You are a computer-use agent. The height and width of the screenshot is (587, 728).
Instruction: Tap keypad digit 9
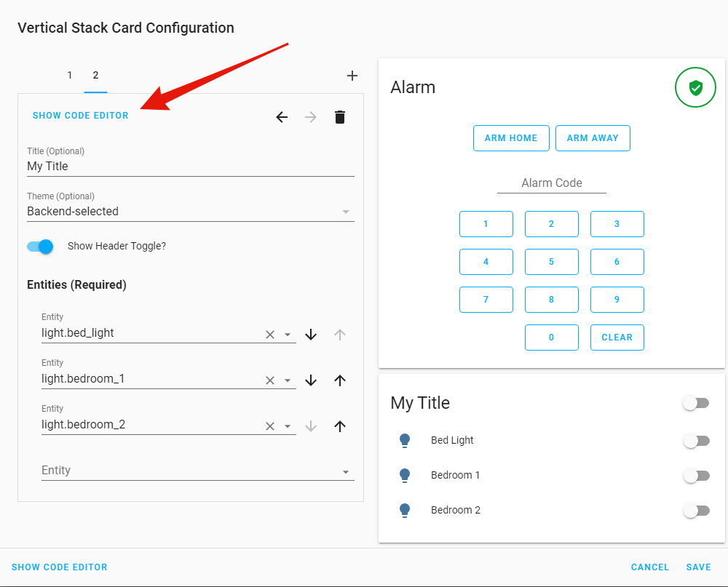(617, 300)
